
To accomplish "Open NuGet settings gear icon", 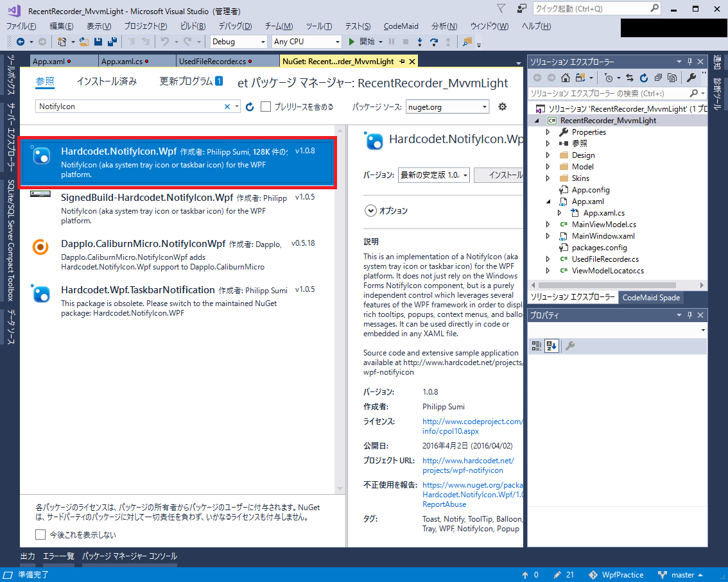I will coord(503,107).
